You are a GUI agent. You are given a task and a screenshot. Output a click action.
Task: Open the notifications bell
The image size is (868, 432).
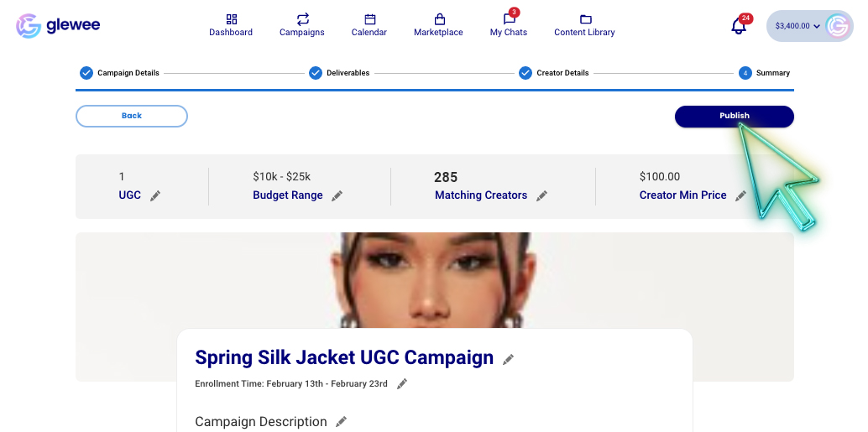click(x=739, y=26)
